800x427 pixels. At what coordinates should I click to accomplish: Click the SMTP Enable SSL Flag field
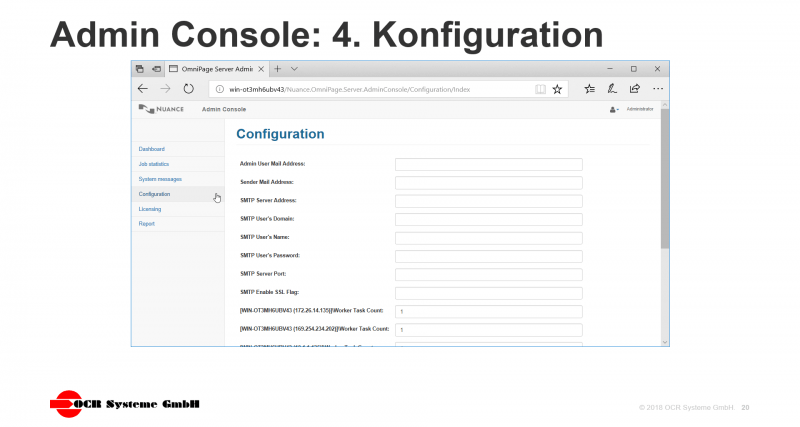point(489,293)
